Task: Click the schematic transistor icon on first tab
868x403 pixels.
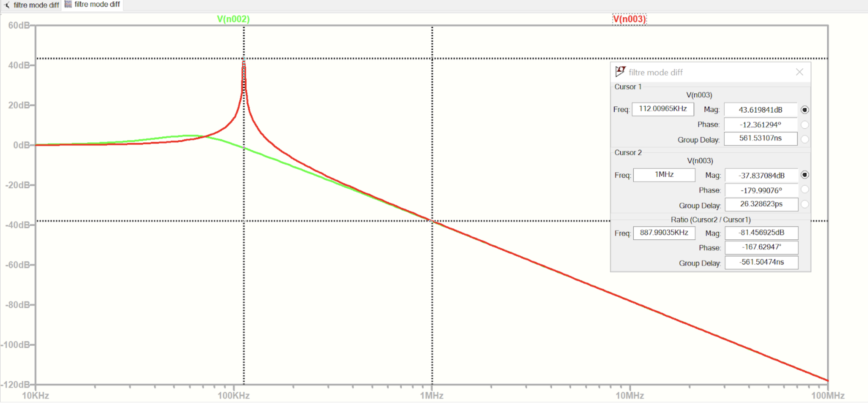Action: click(x=7, y=5)
